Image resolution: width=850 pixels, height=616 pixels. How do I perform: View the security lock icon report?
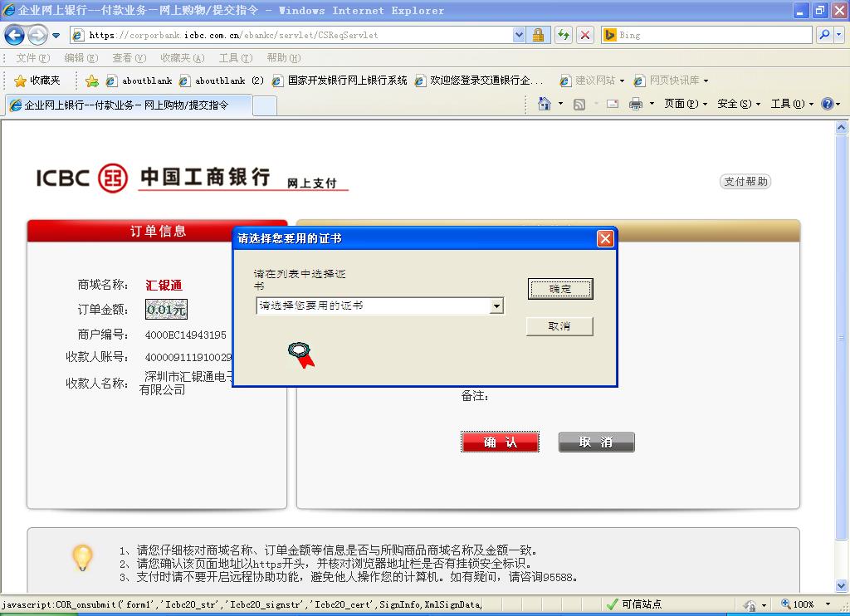pyautogui.click(x=538, y=35)
